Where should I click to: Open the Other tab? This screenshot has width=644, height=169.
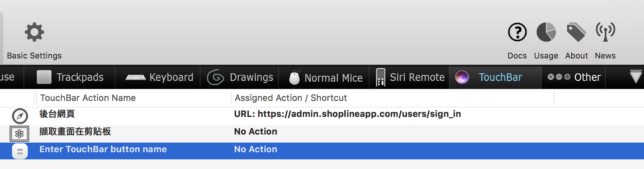(x=574, y=77)
